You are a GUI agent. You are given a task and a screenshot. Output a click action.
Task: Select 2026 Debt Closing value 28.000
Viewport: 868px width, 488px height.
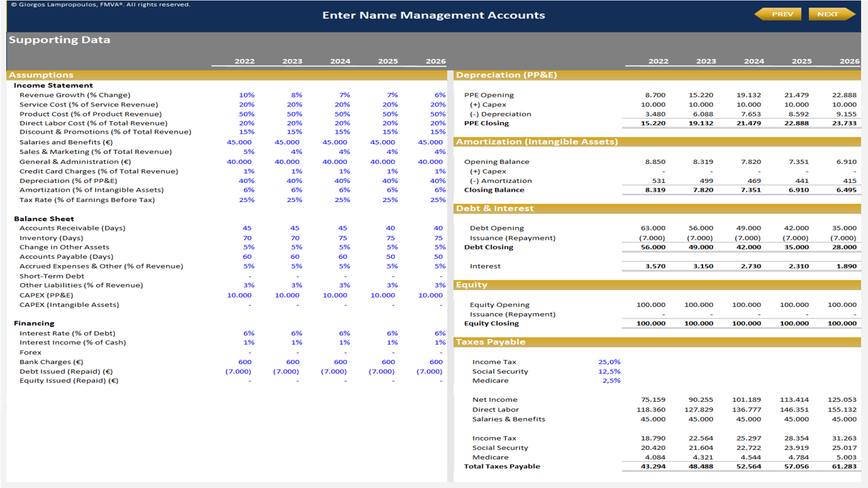point(844,247)
